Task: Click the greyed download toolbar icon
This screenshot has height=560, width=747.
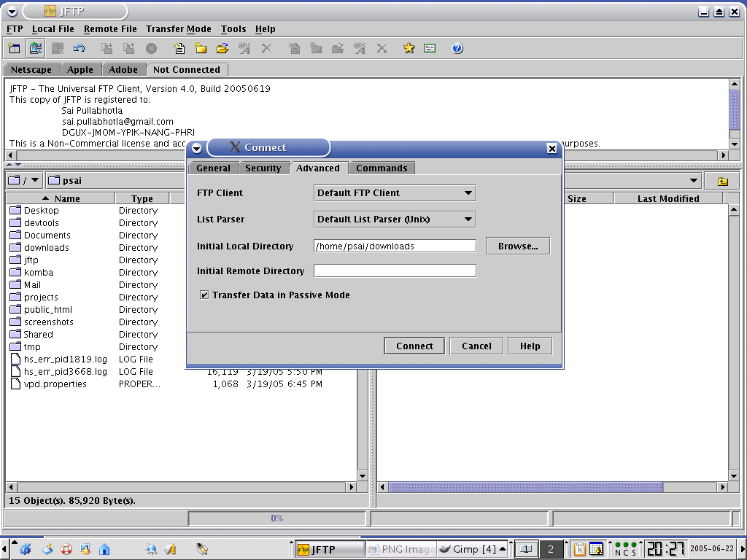Action: [107, 48]
